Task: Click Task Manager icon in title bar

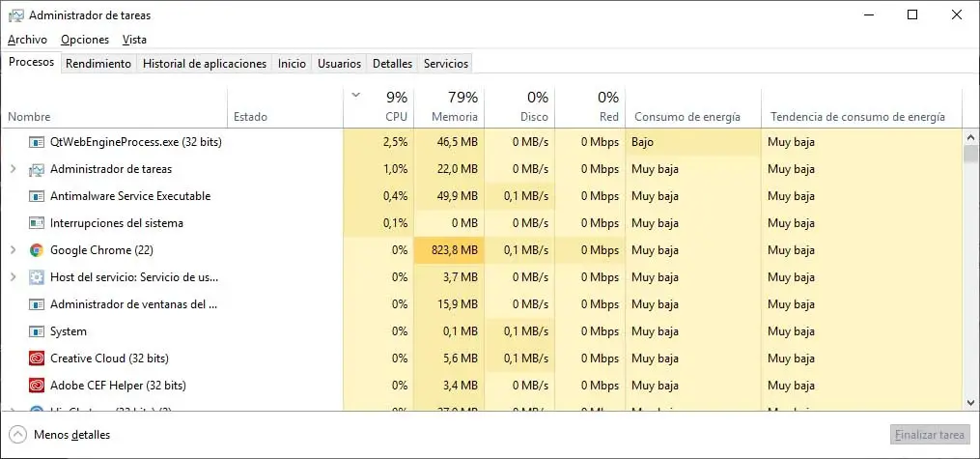Action: point(15,15)
